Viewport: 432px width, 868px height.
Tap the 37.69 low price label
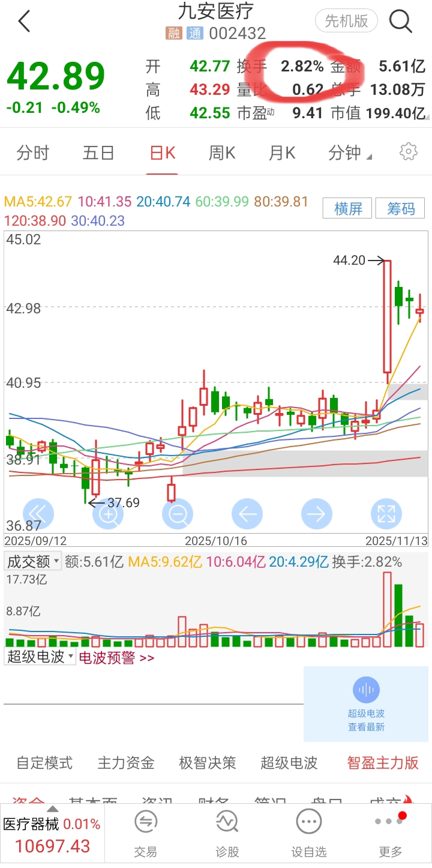pyautogui.click(x=123, y=502)
